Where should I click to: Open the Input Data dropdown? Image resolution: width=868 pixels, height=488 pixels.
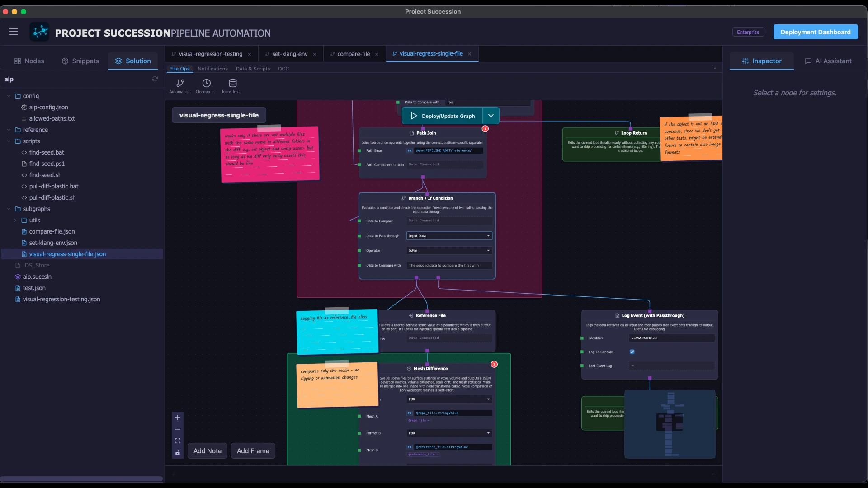(x=449, y=236)
